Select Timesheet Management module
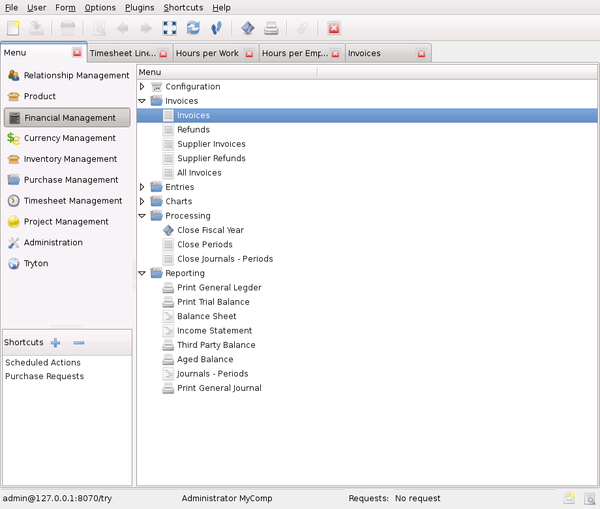The image size is (600, 509). tap(65, 201)
